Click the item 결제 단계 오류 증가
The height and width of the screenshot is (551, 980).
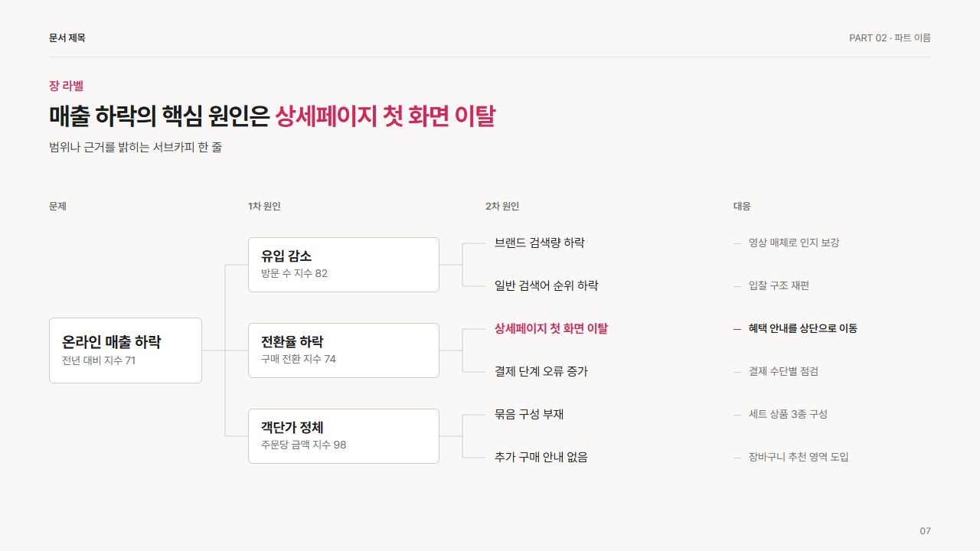541,371
